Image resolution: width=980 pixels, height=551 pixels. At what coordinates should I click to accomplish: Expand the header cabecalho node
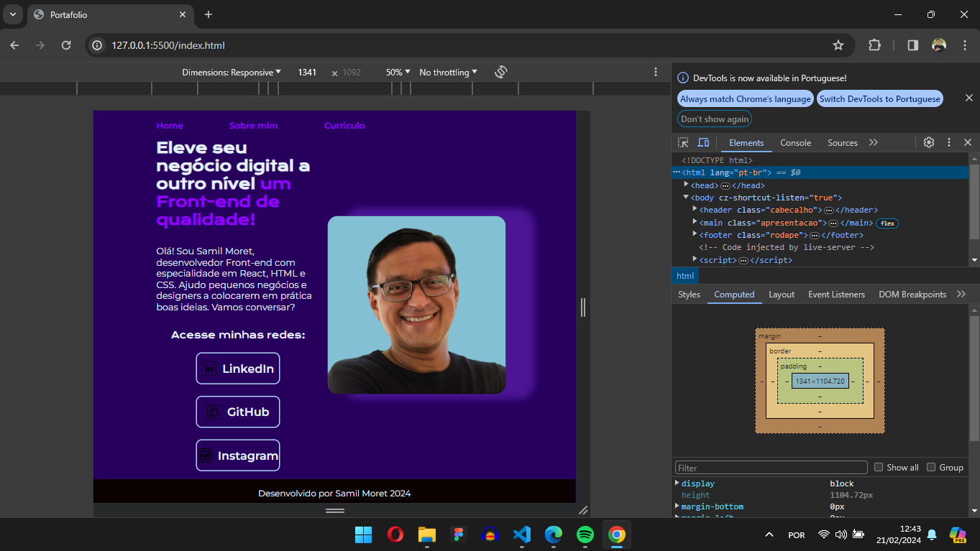pyautogui.click(x=695, y=210)
